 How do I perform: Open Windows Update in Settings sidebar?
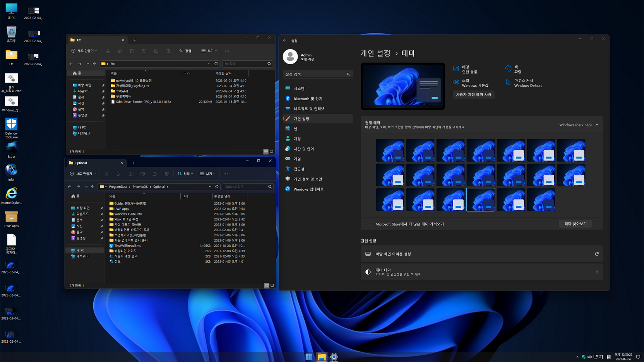(x=318, y=189)
